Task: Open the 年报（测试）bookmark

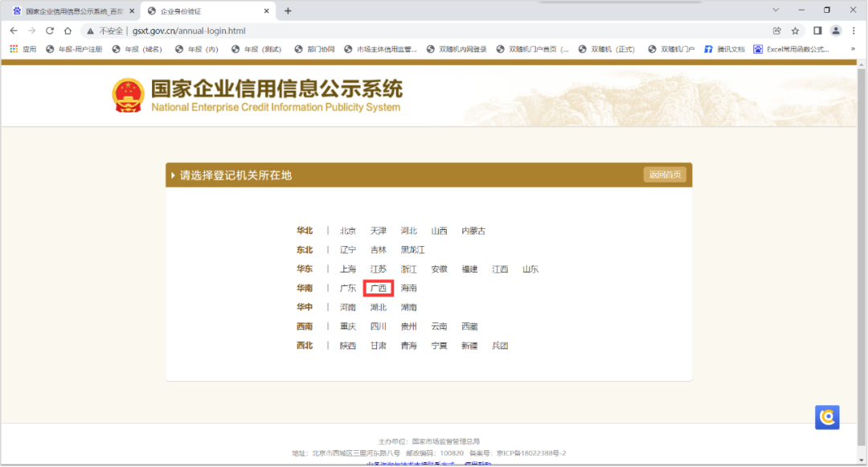Action: click(257, 49)
